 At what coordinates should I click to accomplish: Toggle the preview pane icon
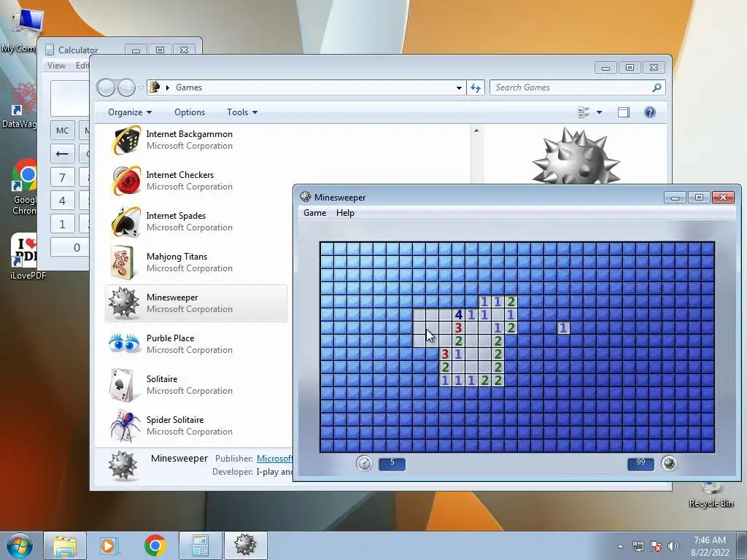tap(624, 112)
